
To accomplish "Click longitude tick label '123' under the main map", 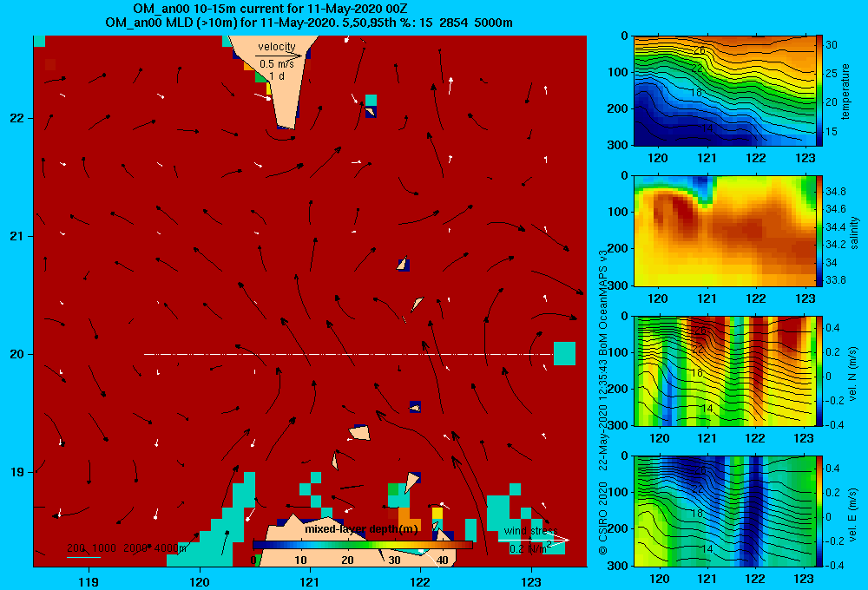I will [531, 581].
